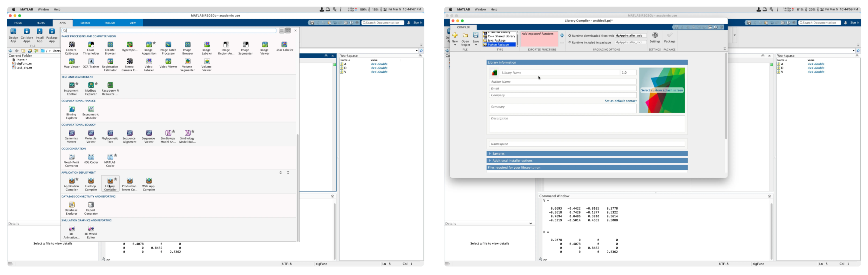Click the Library Name input field
Screen dimensions: 868x275
click(560, 73)
